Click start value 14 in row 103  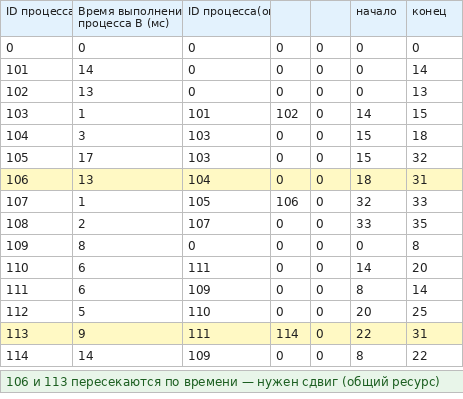click(378, 114)
